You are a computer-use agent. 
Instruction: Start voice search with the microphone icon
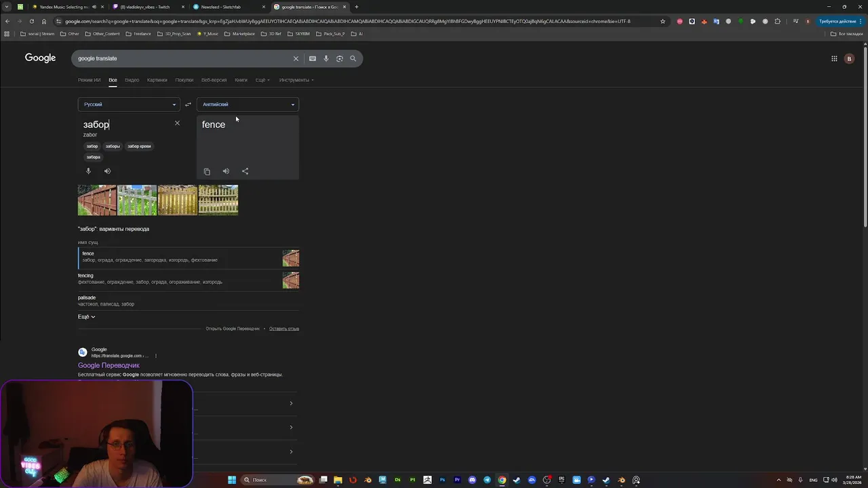(326, 58)
